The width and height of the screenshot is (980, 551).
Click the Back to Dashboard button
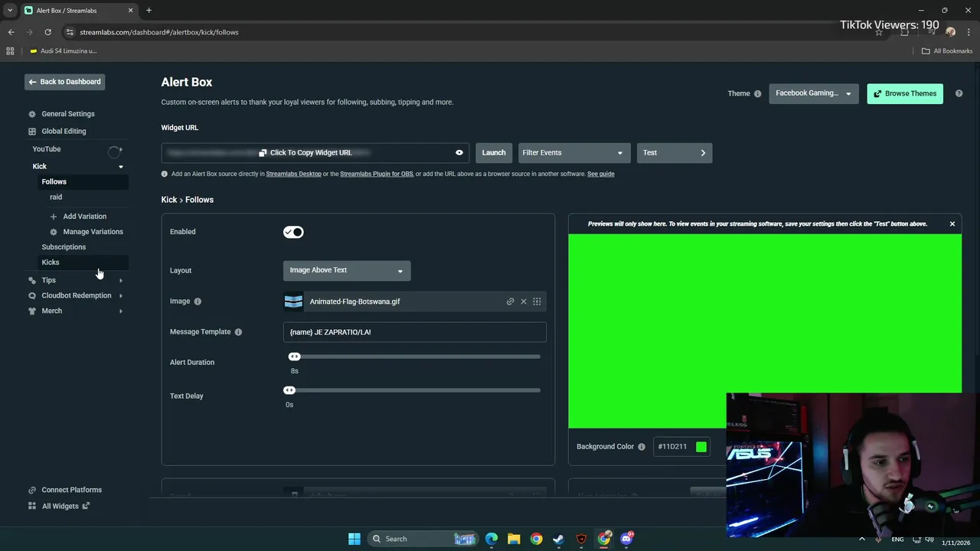[x=64, y=82]
